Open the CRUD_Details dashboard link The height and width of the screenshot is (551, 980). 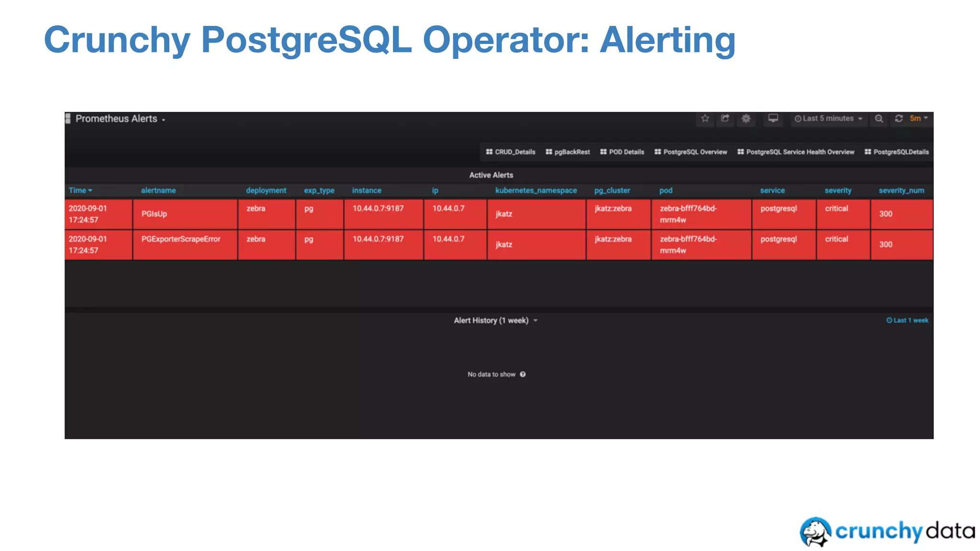point(511,152)
